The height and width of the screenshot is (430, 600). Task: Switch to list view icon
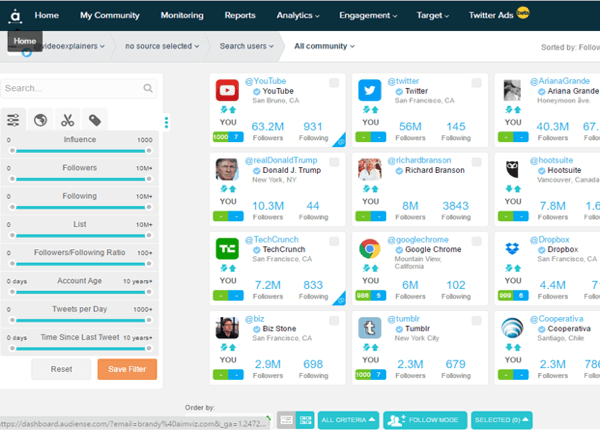[286, 420]
